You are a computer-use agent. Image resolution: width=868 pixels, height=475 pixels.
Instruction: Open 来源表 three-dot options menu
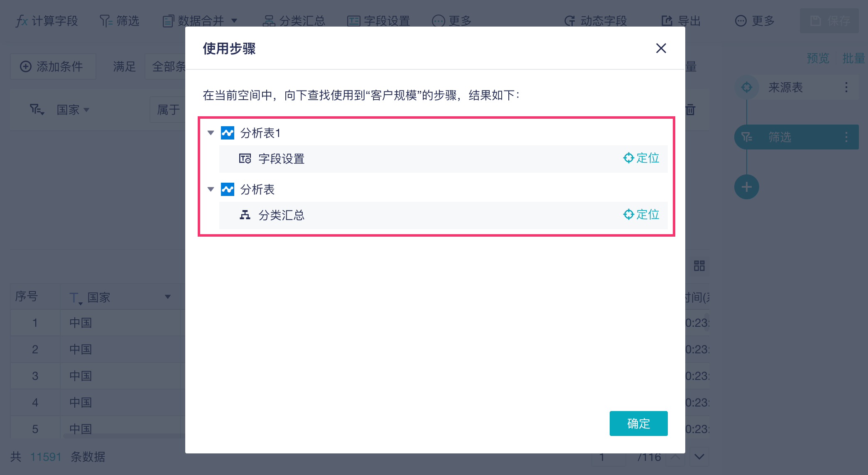[x=846, y=87]
